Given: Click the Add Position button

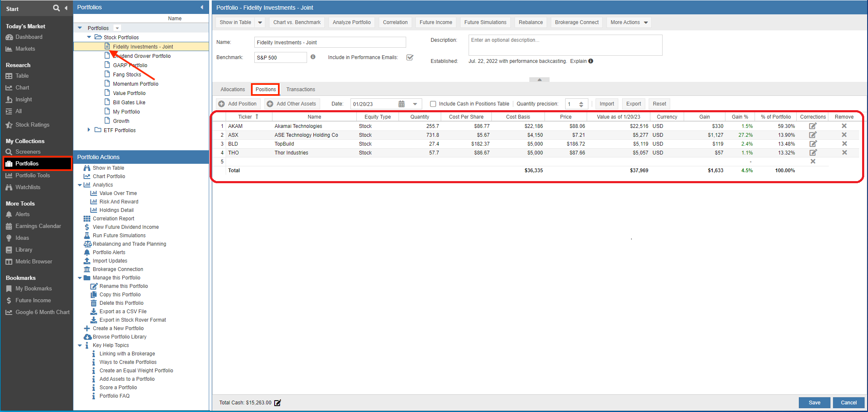Looking at the screenshot, I should tap(238, 104).
